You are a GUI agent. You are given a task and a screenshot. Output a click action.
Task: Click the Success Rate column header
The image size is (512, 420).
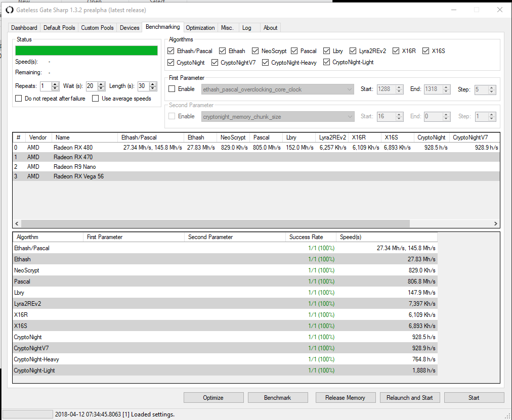pos(311,237)
